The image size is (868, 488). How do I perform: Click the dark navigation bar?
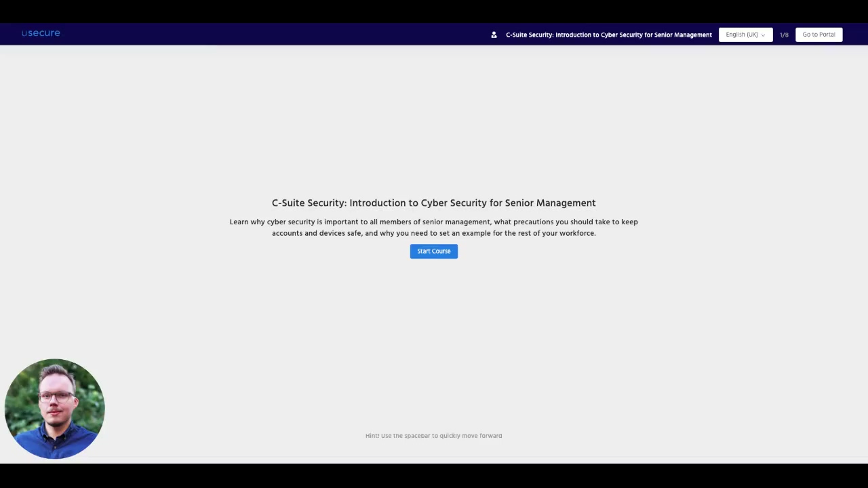[271, 35]
